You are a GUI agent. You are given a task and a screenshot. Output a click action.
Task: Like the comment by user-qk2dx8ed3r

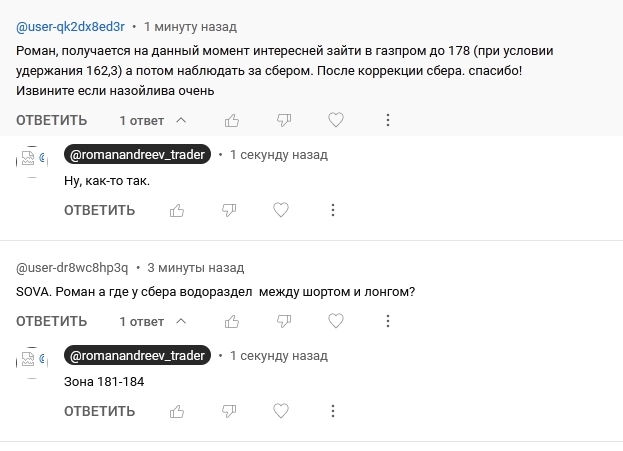(x=232, y=120)
